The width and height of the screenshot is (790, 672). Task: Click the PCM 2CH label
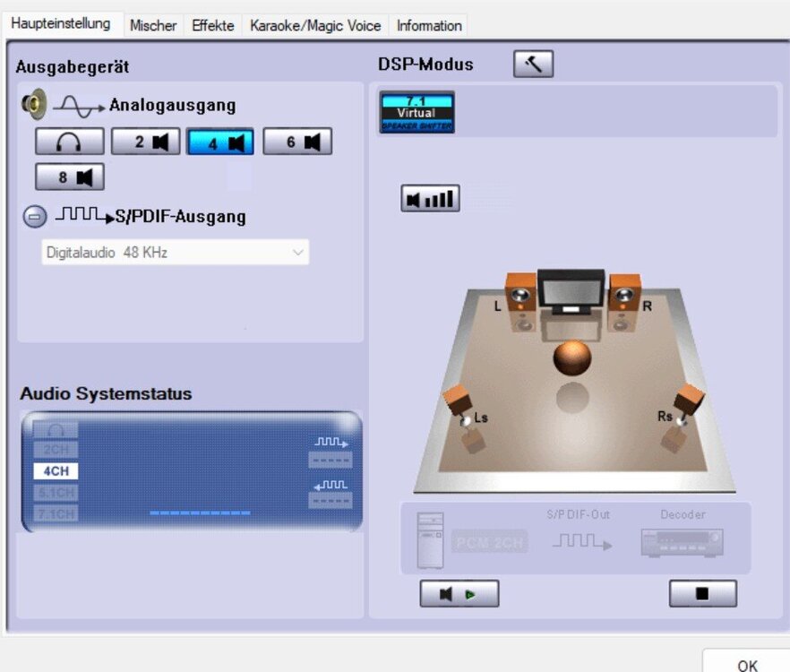tap(490, 542)
